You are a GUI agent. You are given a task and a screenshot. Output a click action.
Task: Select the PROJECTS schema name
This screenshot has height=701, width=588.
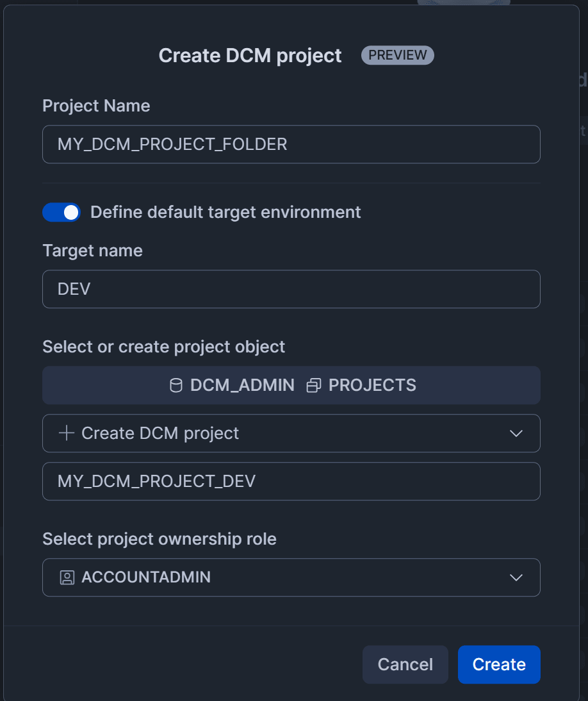tap(372, 385)
